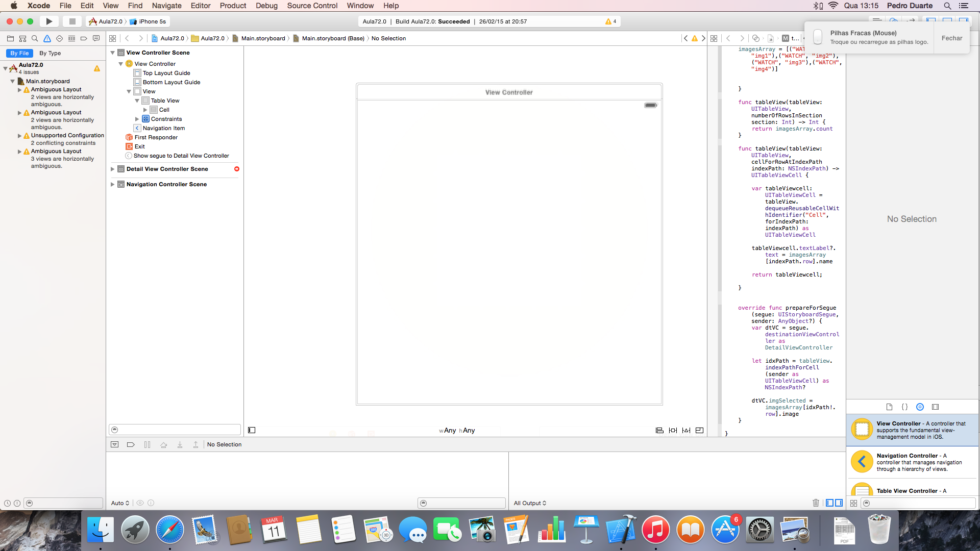Show the test navigator
The width and height of the screenshot is (980, 551).
(59, 38)
